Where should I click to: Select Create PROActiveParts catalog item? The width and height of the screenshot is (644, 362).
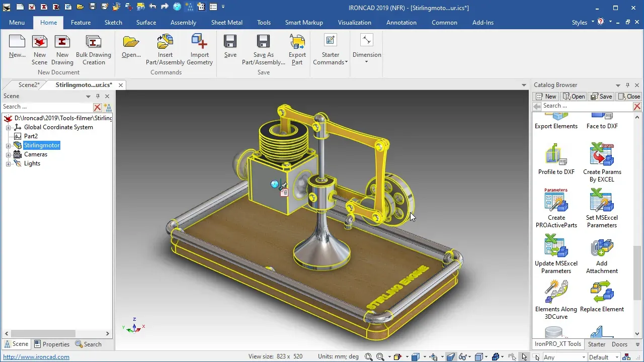(x=556, y=200)
